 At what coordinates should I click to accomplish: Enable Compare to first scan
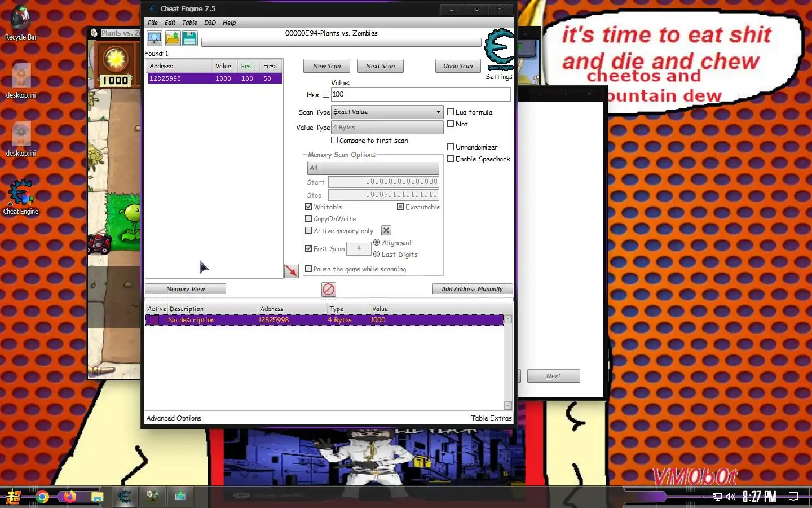point(334,140)
